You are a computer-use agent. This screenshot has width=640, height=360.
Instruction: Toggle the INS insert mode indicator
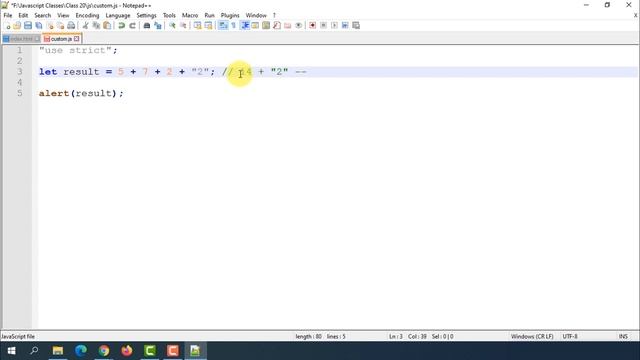point(623,336)
